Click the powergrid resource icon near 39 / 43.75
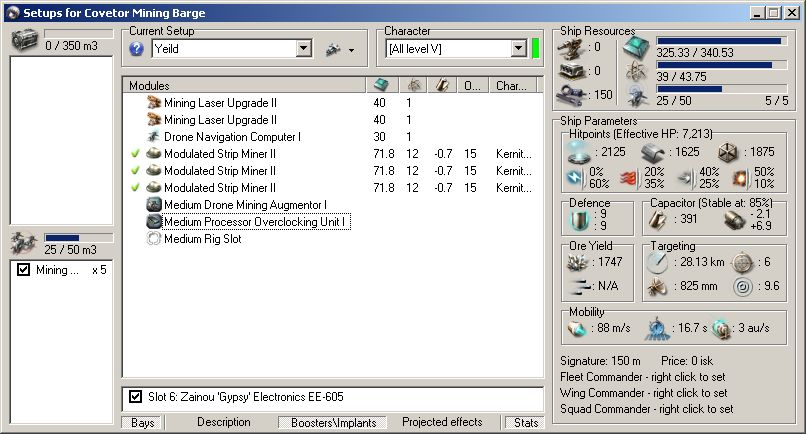 pyautogui.click(x=636, y=71)
